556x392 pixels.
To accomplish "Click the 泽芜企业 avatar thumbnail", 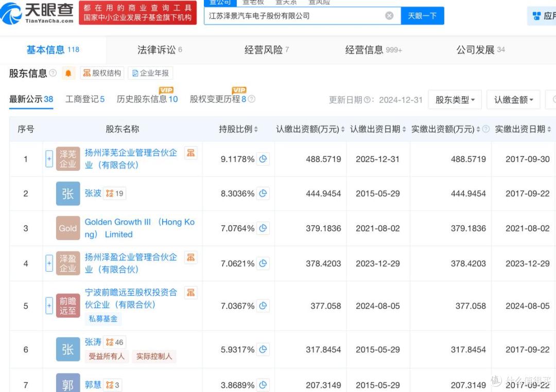I will pos(68,159).
